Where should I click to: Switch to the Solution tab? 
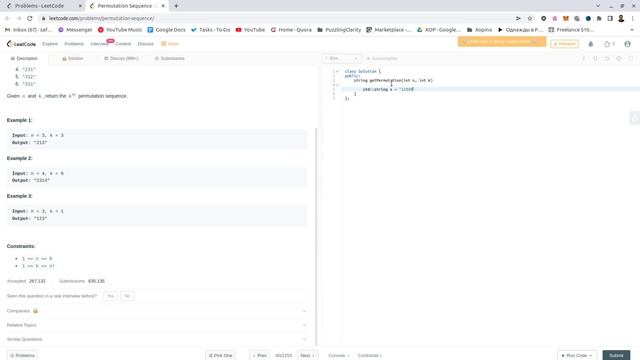click(73, 59)
